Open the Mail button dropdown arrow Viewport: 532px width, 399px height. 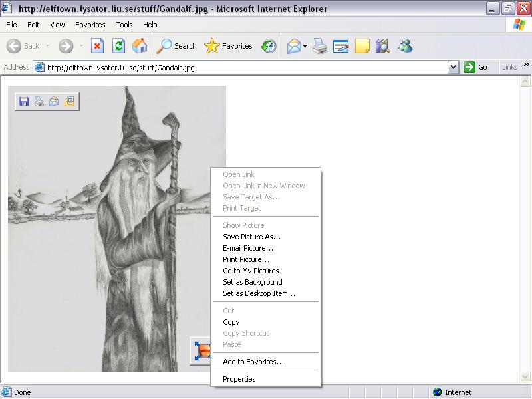pyautogui.click(x=305, y=46)
